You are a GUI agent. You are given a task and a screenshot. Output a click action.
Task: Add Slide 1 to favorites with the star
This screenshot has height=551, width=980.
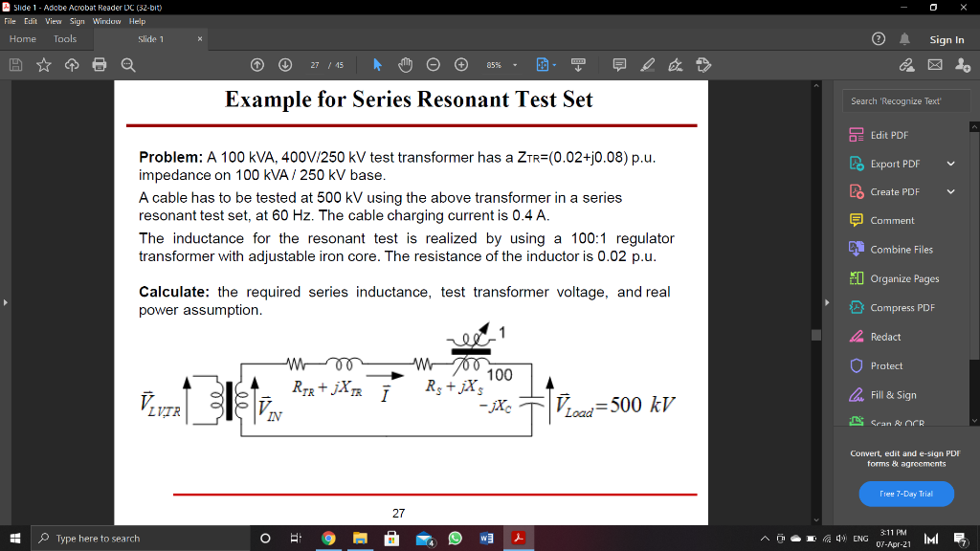44,65
